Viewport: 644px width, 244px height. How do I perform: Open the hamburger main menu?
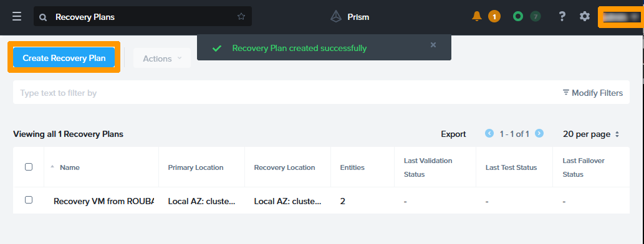tap(17, 17)
